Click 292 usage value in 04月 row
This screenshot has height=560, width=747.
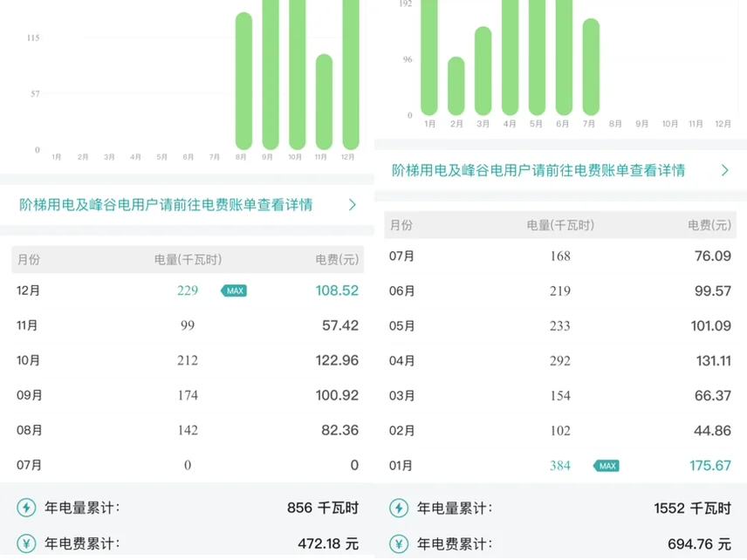pos(560,361)
